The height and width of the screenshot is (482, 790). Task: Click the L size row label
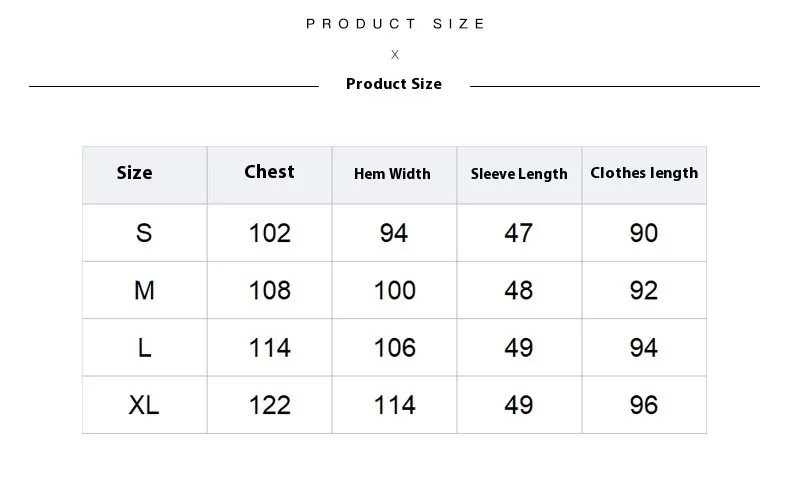tap(145, 348)
